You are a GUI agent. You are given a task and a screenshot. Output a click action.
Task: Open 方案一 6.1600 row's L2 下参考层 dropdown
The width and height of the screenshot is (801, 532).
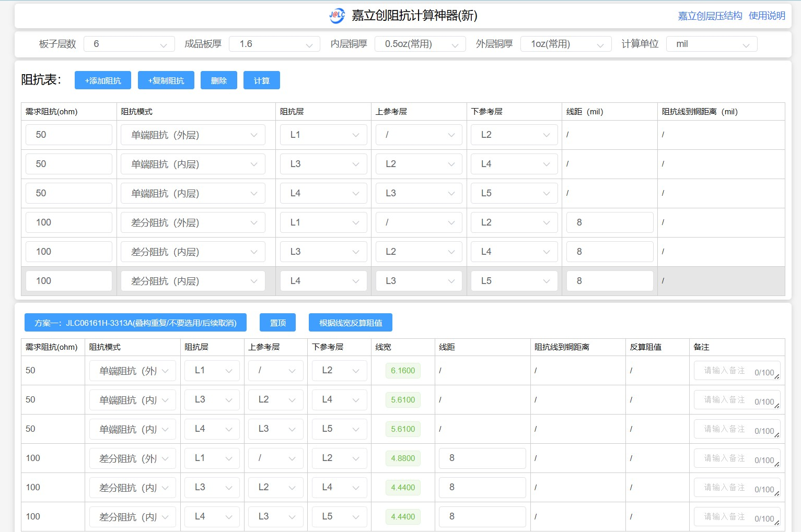point(339,371)
